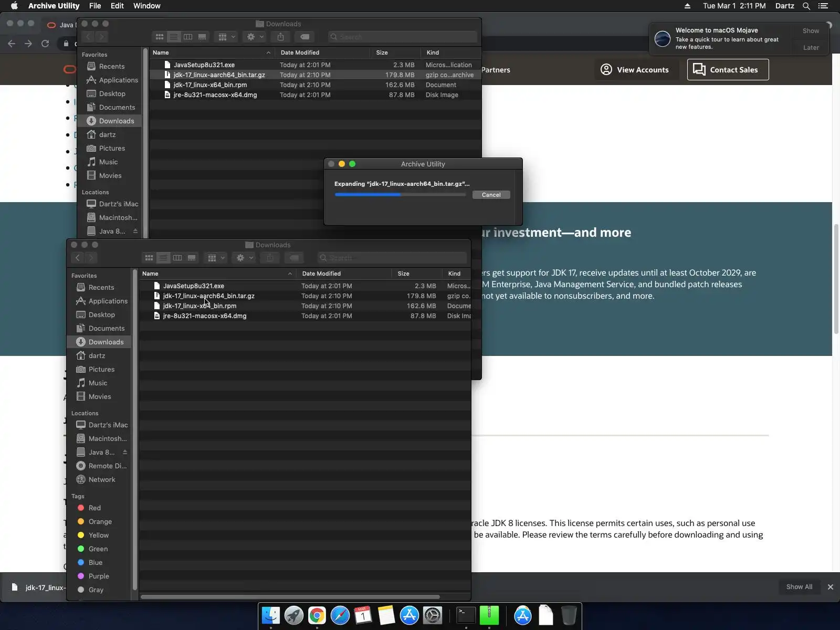Image resolution: width=840 pixels, height=630 pixels.
Task: Switch front Downloads window to list view
Action: tap(163, 258)
